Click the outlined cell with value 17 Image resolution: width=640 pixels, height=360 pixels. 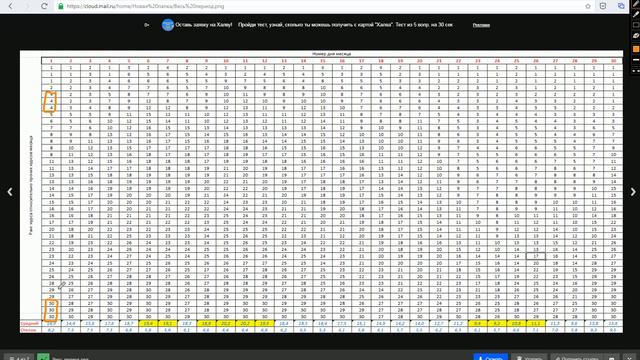click(x=536, y=256)
